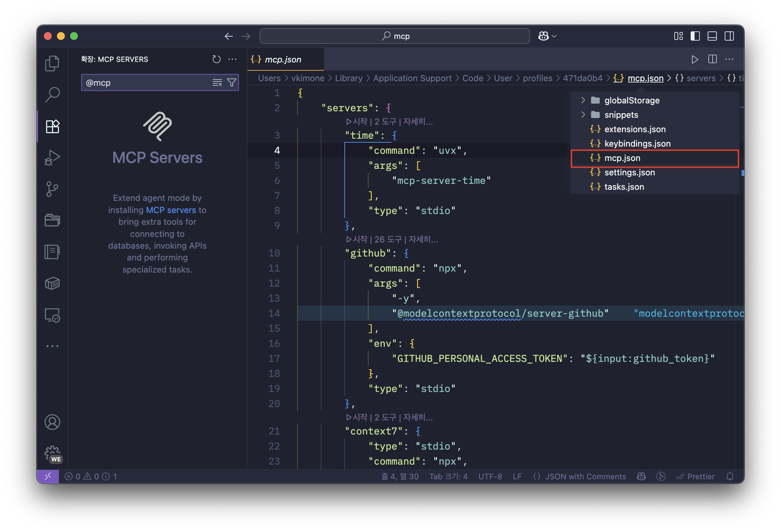Split the editor into two panes
781x532 pixels.
712,59
